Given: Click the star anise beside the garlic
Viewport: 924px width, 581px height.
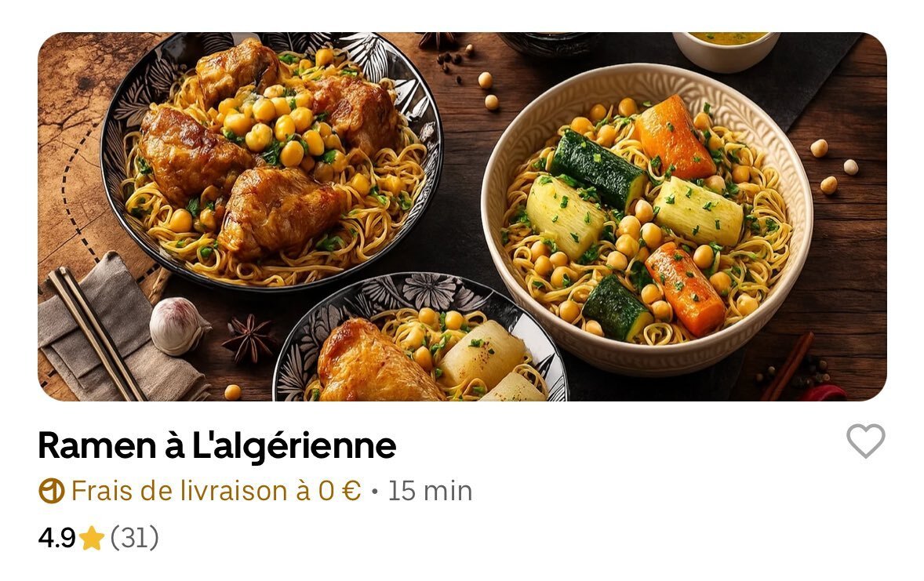Looking at the screenshot, I should tap(249, 338).
